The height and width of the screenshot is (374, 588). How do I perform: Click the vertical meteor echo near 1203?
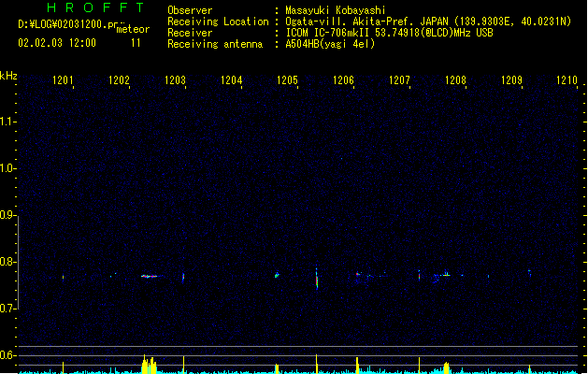pos(183,278)
